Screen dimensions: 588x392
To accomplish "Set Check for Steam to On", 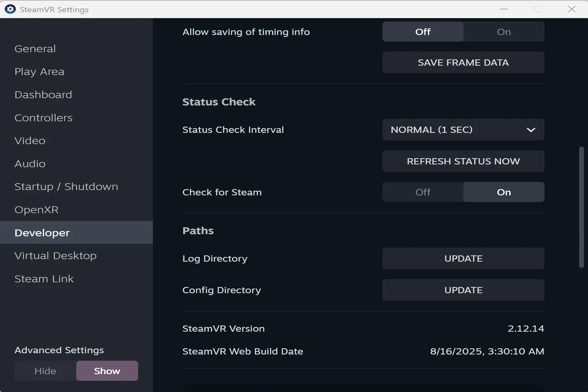I will coord(504,192).
